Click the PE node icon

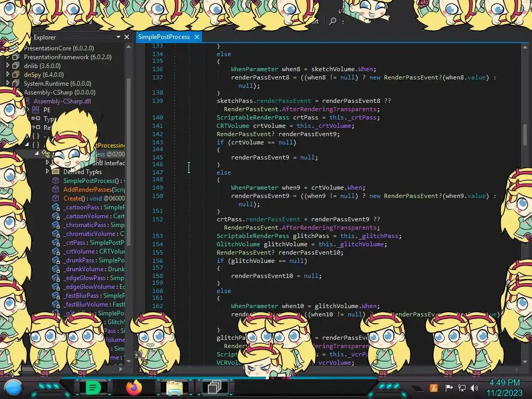[x=36, y=110]
